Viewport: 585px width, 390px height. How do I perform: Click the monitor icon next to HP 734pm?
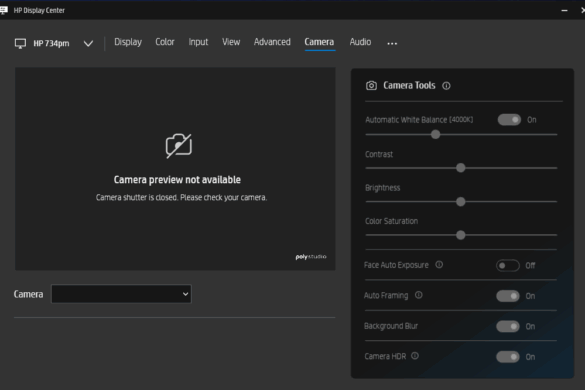(x=20, y=44)
